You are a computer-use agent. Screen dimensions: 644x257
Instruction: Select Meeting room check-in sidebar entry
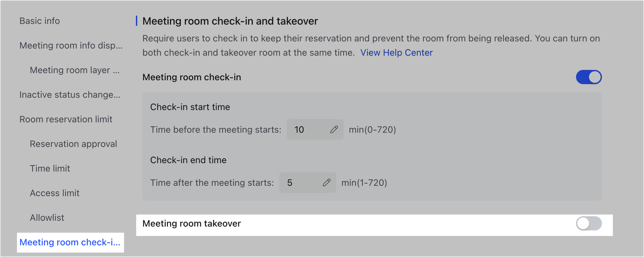point(70,242)
